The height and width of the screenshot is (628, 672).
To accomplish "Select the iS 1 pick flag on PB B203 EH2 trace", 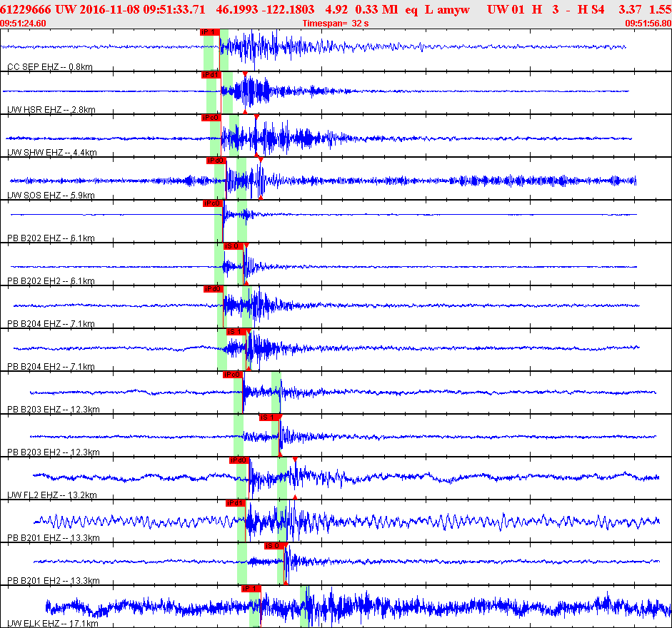I will (x=269, y=417).
